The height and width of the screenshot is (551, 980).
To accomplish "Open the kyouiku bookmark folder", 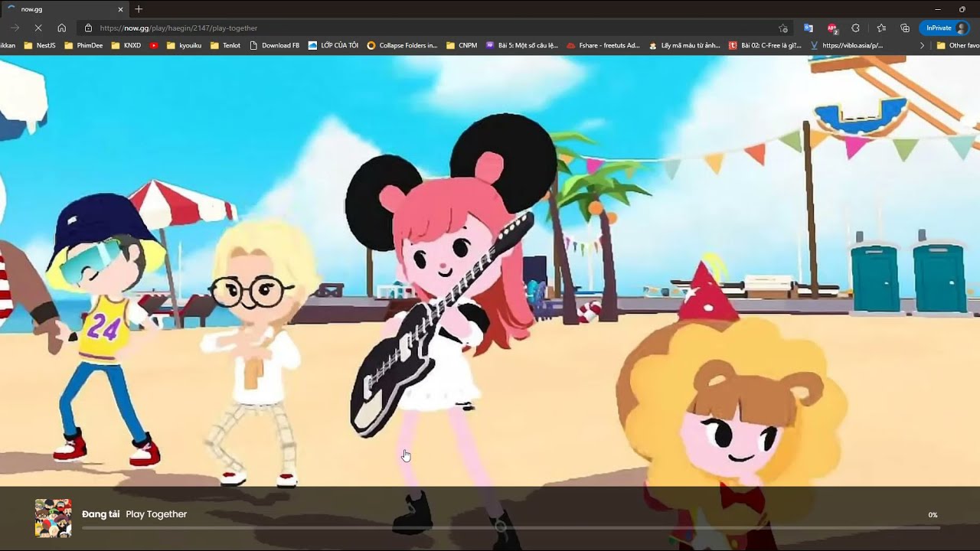I will [184, 45].
